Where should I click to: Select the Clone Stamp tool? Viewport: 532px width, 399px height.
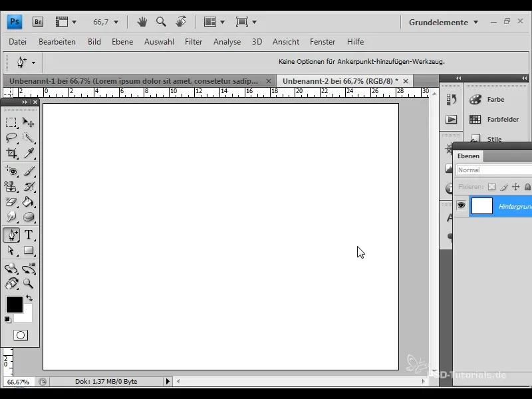click(x=11, y=186)
